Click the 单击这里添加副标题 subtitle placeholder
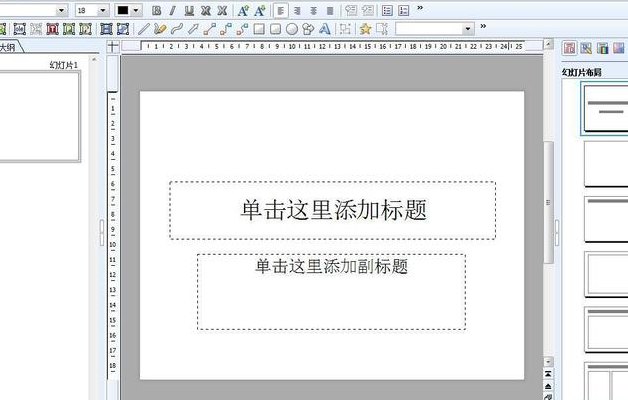This screenshot has width=628, height=400. coord(332,292)
